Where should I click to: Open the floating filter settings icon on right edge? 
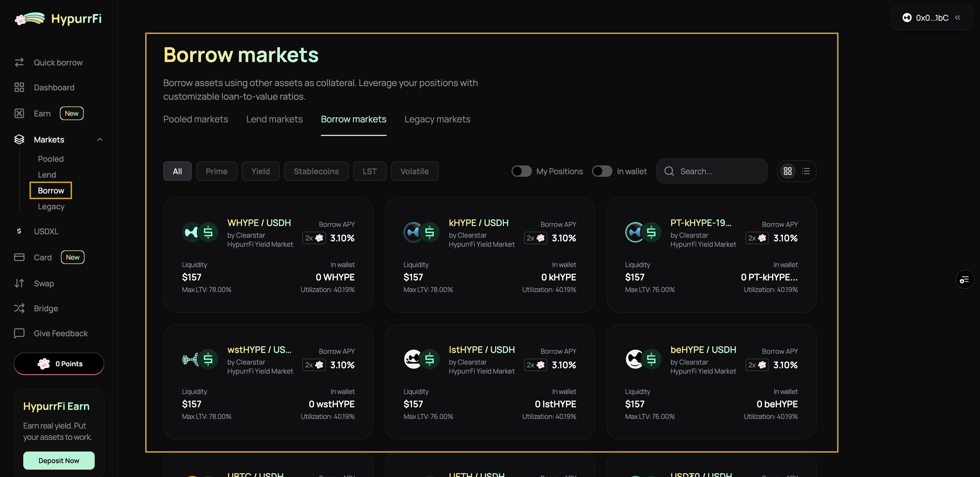click(x=965, y=279)
